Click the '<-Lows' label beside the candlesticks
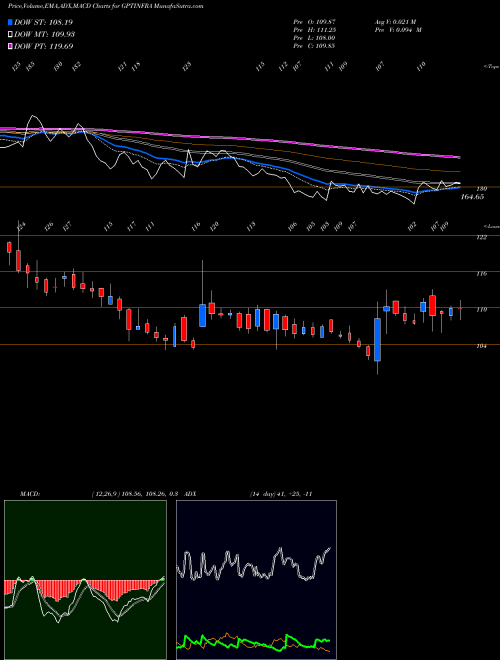The height and width of the screenshot is (660, 500). 492,226
